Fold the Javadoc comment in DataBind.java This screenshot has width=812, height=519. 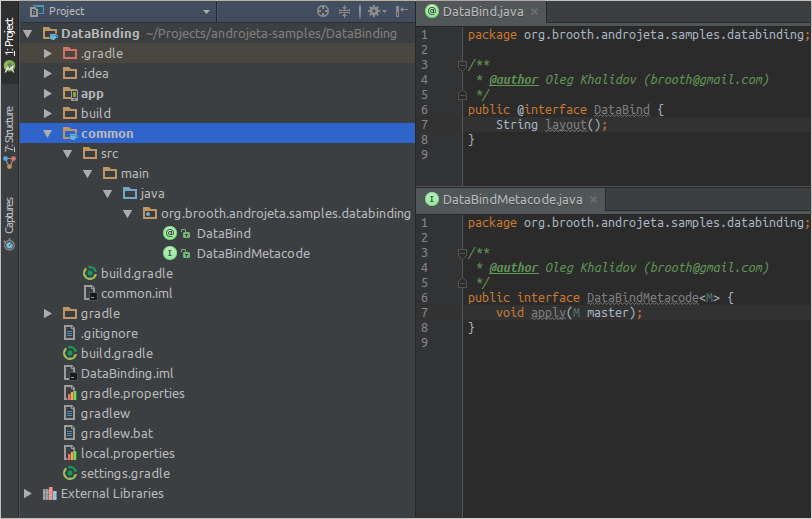coord(462,64)
